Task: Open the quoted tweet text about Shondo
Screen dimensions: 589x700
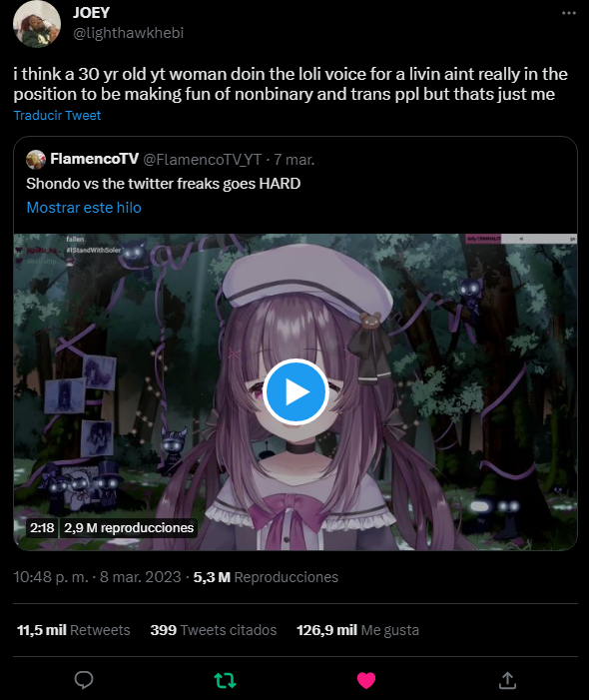Action: tap(164, 184)
